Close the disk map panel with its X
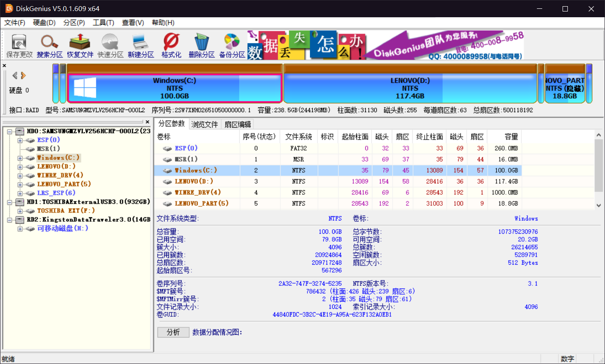This screenshot has height=364, width=605. pyautogui.click(x=4, y=66)
